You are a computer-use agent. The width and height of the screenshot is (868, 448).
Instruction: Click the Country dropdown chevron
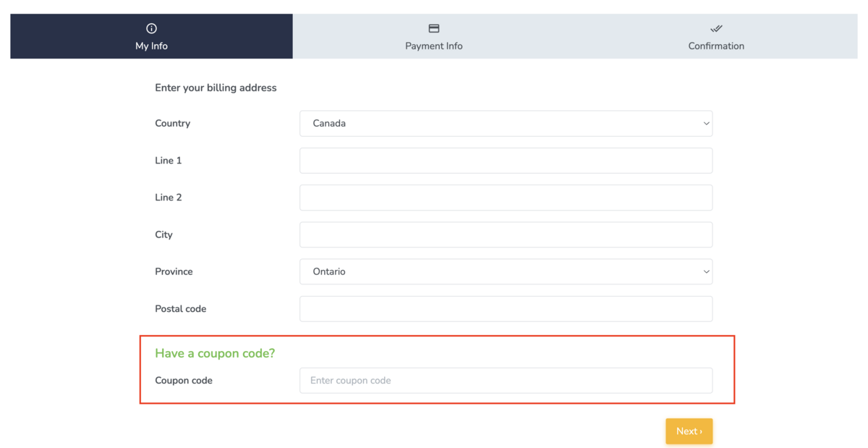[x=706, y=123]
